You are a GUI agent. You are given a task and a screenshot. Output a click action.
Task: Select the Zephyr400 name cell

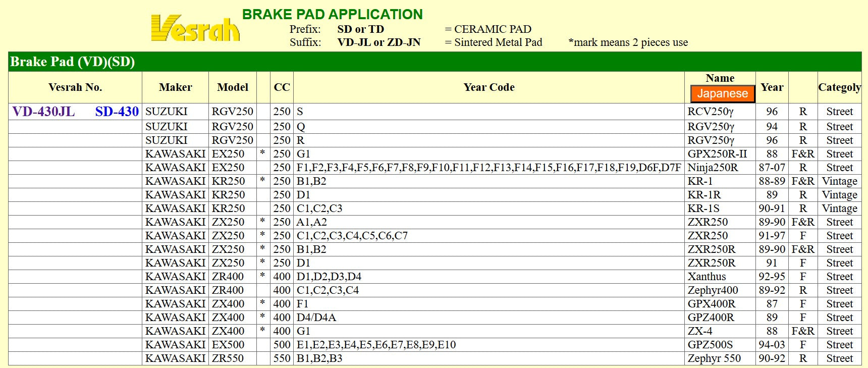pos(712,290)
